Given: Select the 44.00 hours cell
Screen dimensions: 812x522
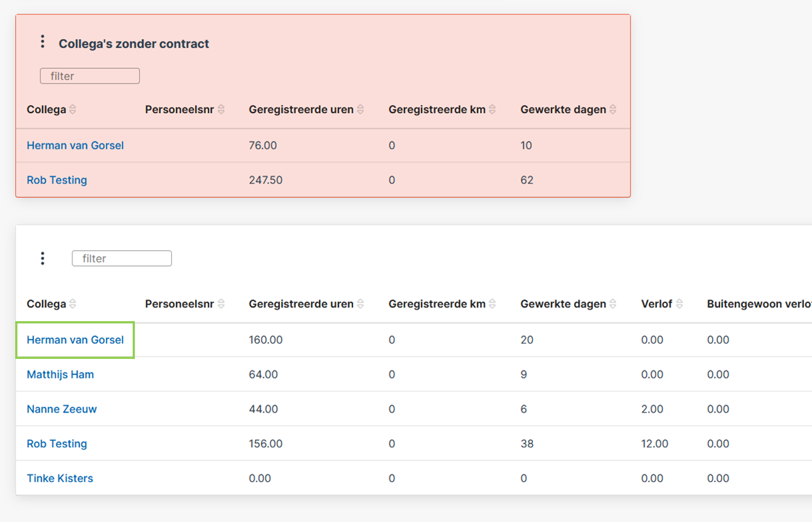Looking at the screenshot, I should [263, 409].
